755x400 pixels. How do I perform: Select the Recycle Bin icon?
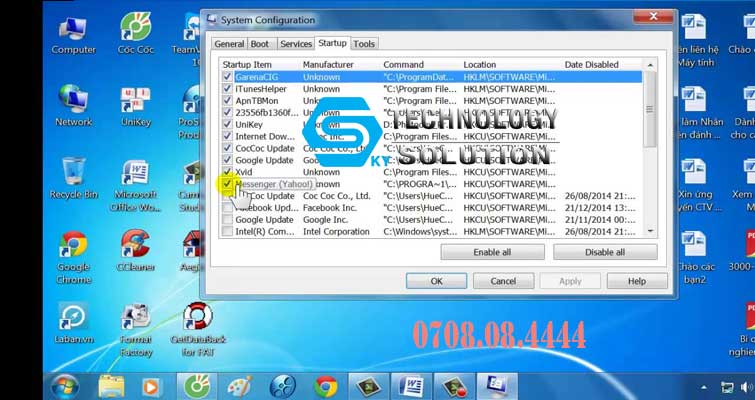pyautogui.click(x=74, y=179)
